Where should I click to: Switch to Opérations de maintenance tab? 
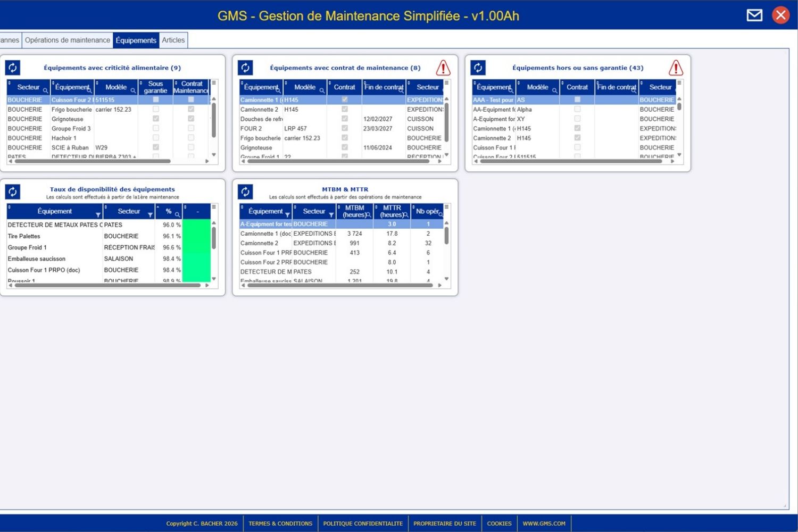[68, 40]
